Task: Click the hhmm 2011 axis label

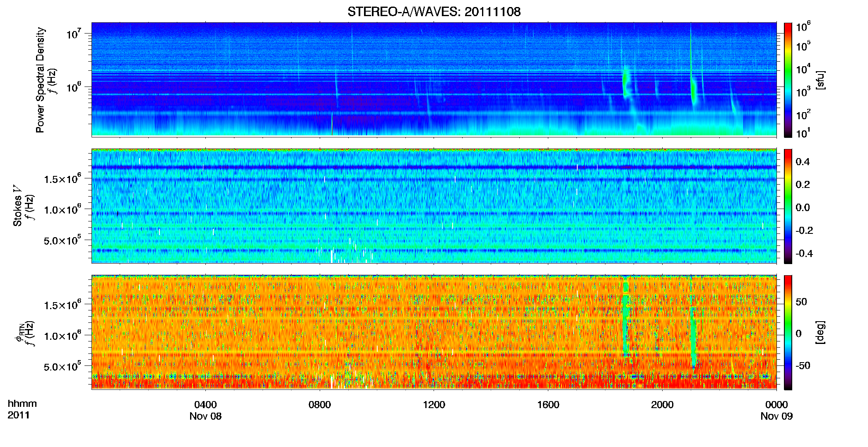Action: pyautogui.click(x=22, y=409)
